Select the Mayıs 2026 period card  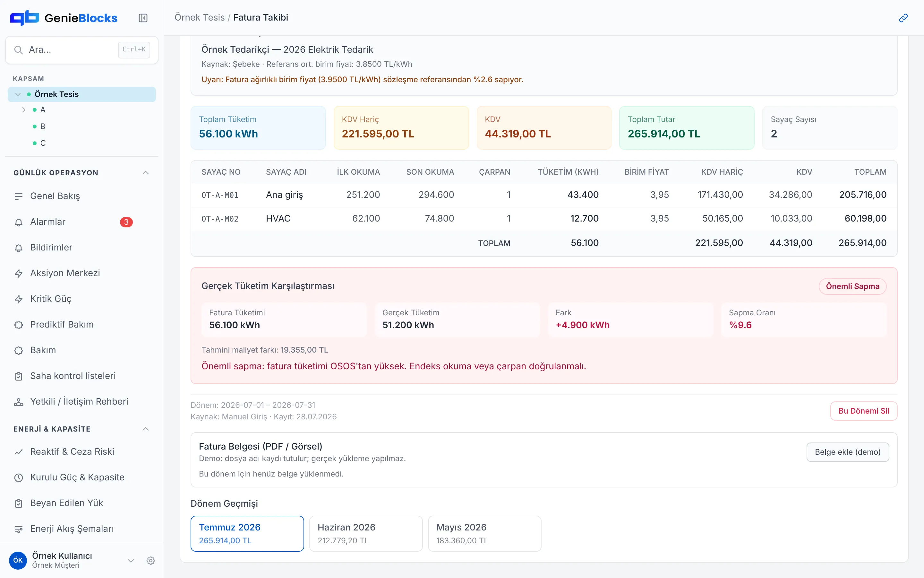tap(484, 533)
